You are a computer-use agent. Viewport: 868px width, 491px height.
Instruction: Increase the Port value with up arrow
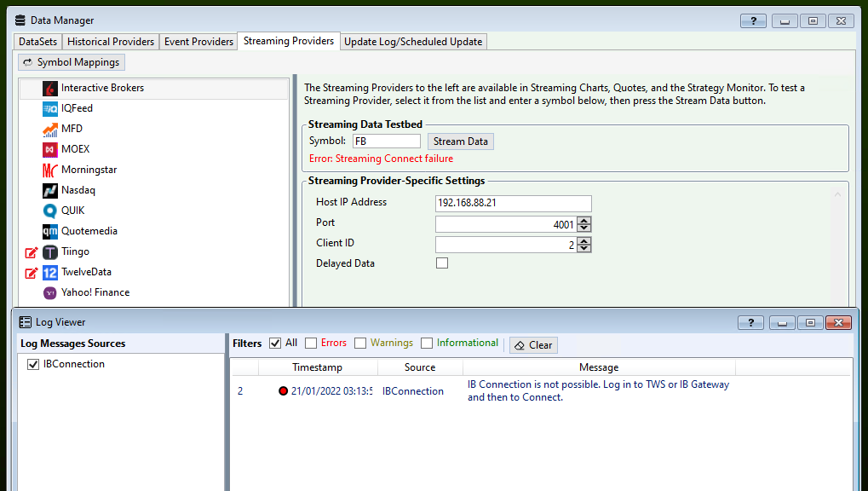584,221
